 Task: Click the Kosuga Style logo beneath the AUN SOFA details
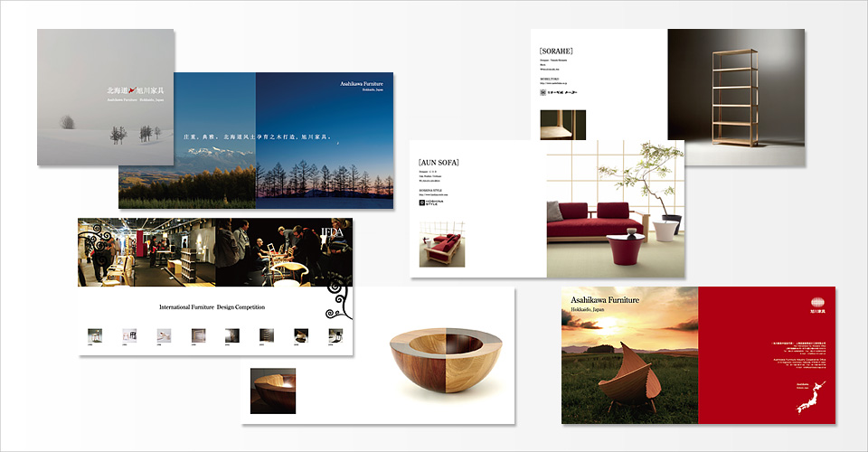431,202
